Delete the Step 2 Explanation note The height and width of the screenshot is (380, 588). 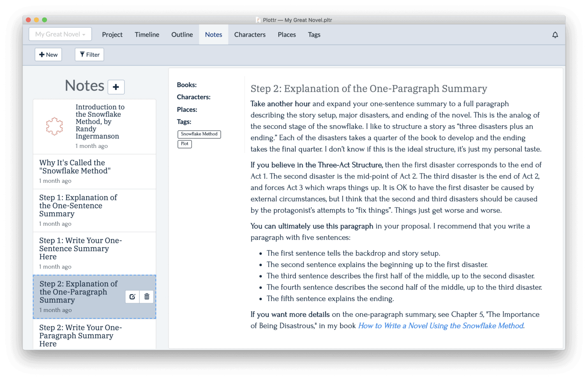pyautogui.click(x=147, y=297)
